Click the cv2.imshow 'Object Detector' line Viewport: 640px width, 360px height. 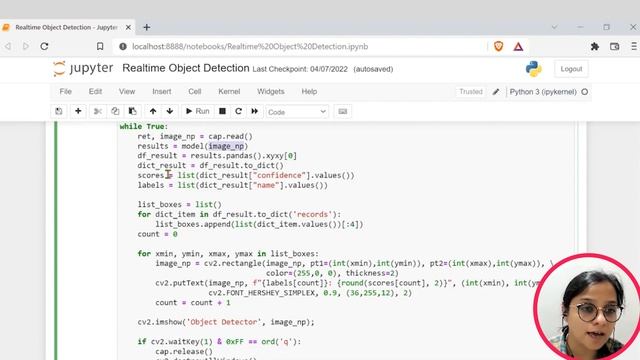[x=226, y=322]
